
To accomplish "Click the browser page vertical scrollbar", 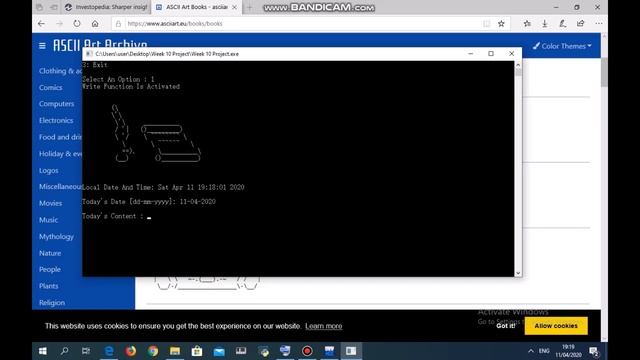I will point(604,73).
